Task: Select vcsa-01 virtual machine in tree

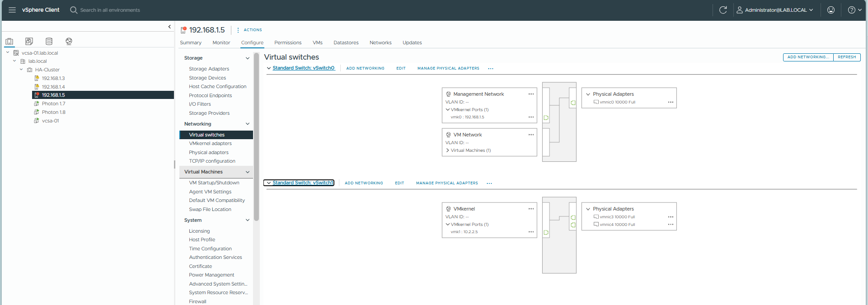Action: [x=50, y=121]
